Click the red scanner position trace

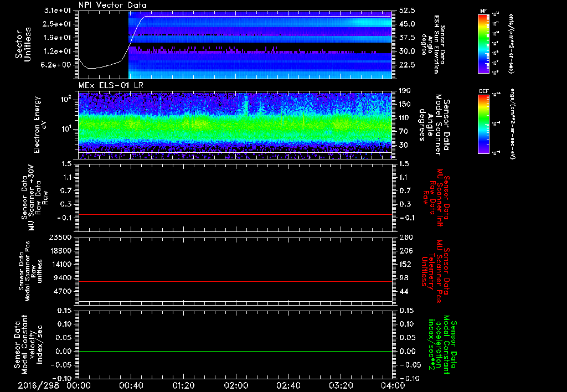pos(235,281)
